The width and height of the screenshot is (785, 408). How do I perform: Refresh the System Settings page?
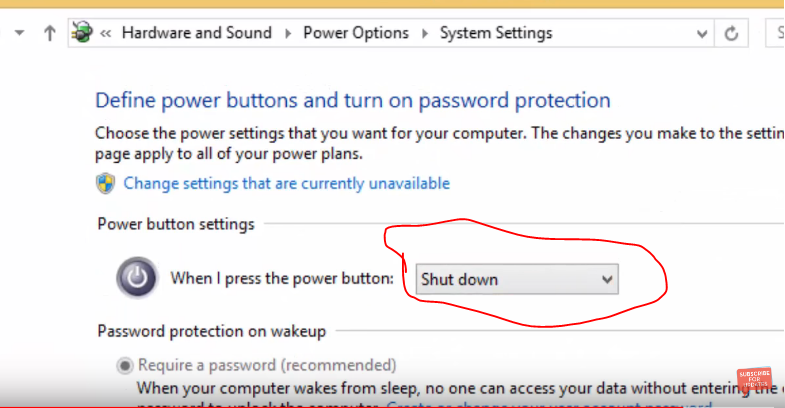coord(731,33)
